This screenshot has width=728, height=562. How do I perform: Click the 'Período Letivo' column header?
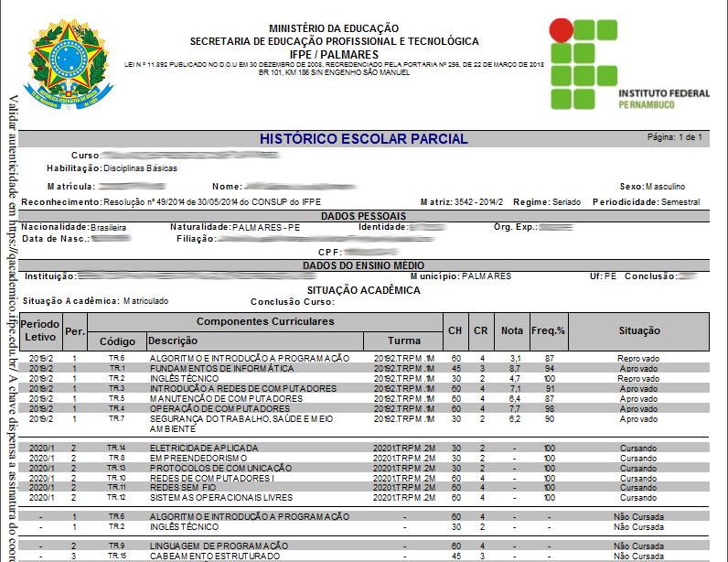pyautogui.click(x=39, y=330)
